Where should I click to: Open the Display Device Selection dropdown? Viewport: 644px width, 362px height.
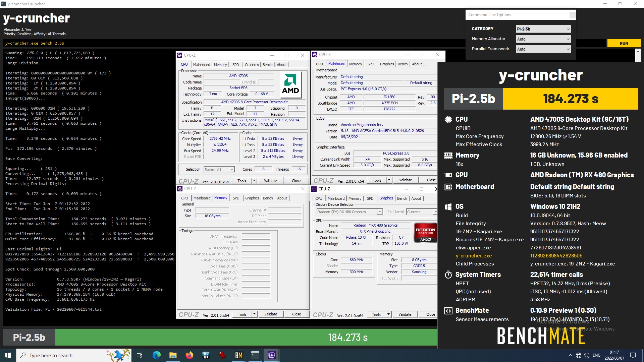tap(350, 212)
